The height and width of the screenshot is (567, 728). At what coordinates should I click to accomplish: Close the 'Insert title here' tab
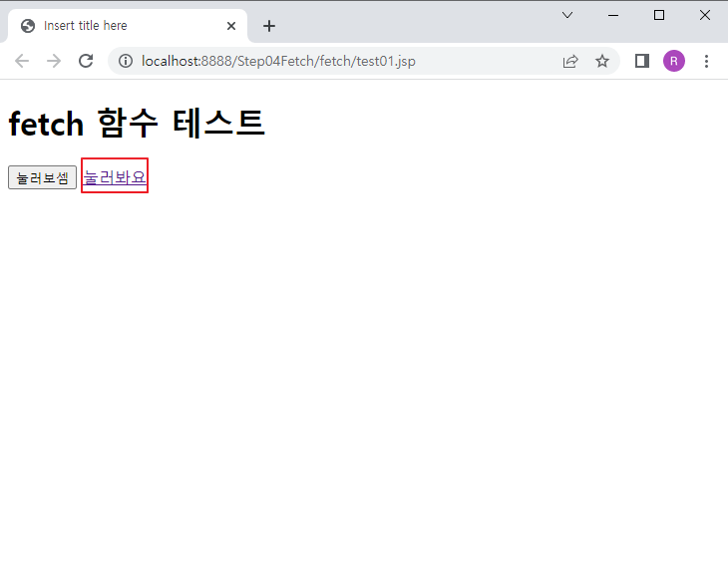(x=231, y=26)
